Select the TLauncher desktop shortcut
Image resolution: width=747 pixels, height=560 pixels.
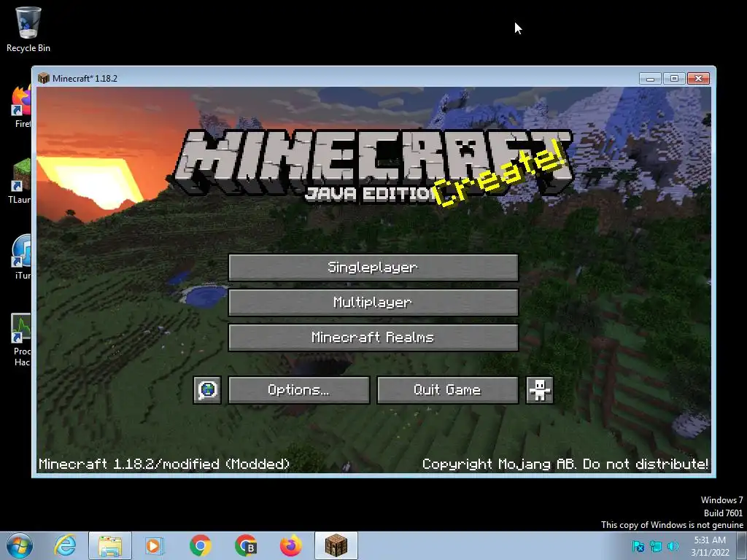20,182
